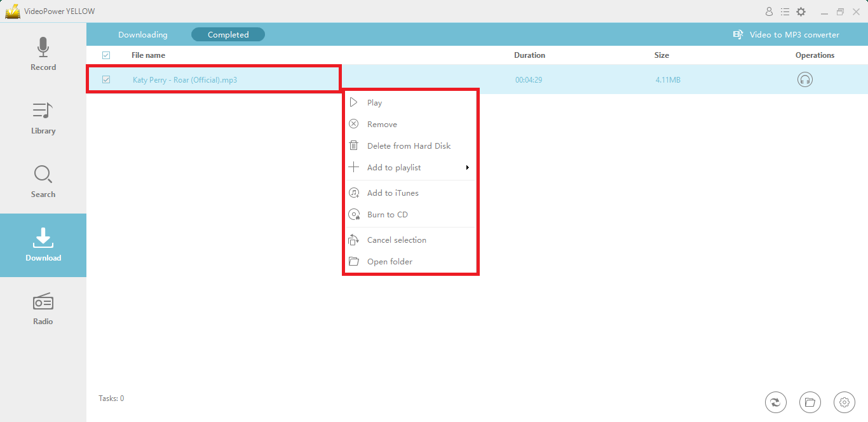Click the duration value 00:04:29
Viewport: 868px width, 422px height.
point(529,80)
